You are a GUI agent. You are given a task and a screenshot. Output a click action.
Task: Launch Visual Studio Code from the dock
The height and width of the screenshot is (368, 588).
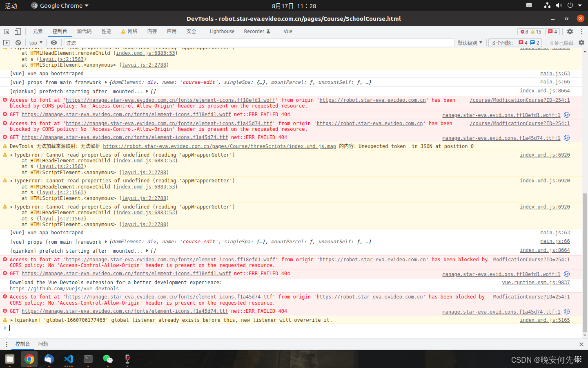point(69,359)
